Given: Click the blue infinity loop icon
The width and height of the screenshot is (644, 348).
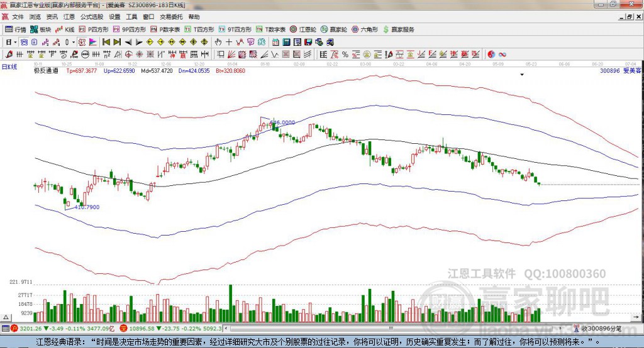Looking at the screenshot, I should (x=502, y=54).
